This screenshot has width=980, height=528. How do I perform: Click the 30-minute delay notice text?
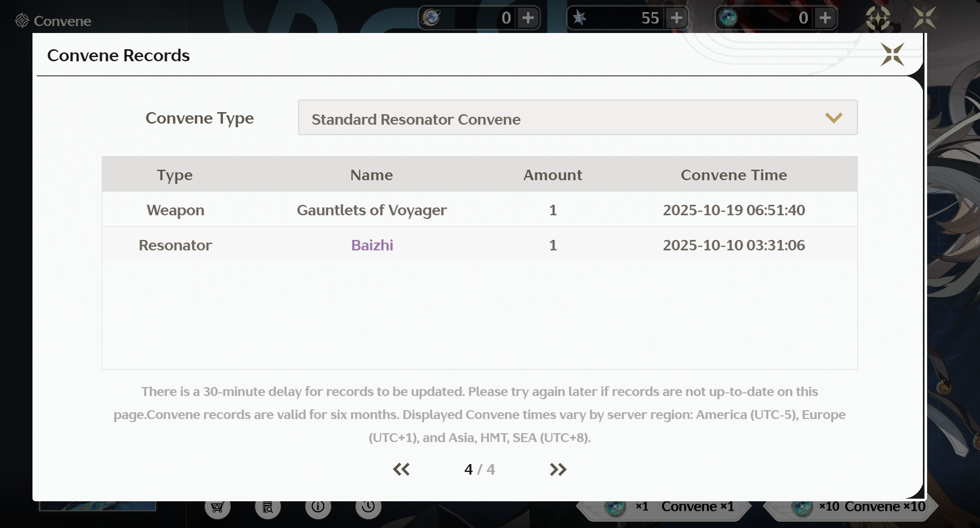pyautogui.click(x=479, y=414)
